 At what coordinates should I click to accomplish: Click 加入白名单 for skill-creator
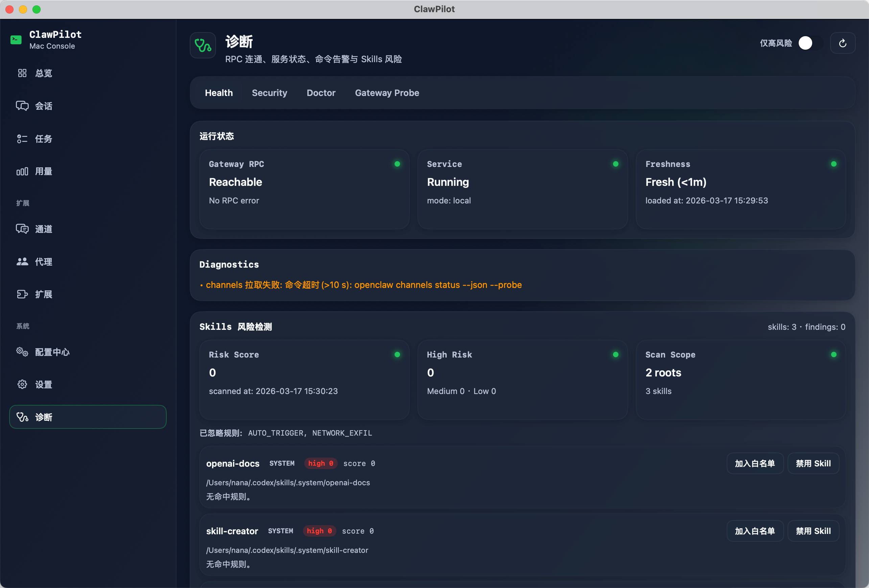755,531
